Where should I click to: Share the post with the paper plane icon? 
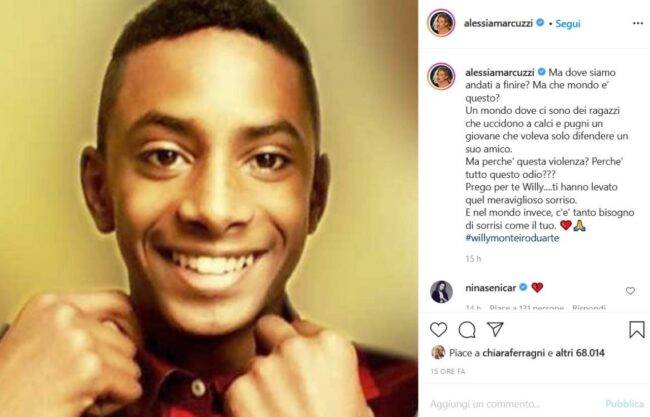coord(495,329)
